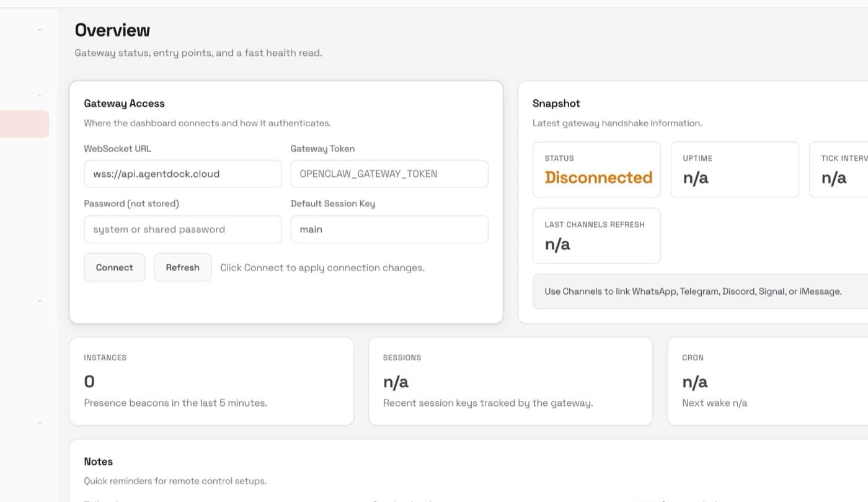Click the topmost collapsed sidebar entry
Viewport: 868px width, 502px height.
pyautogui.click(x=38, y=29)
